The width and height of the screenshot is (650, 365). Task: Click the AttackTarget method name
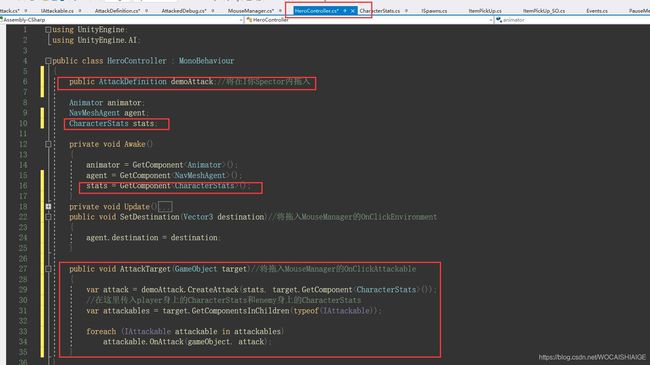point(145,269)
